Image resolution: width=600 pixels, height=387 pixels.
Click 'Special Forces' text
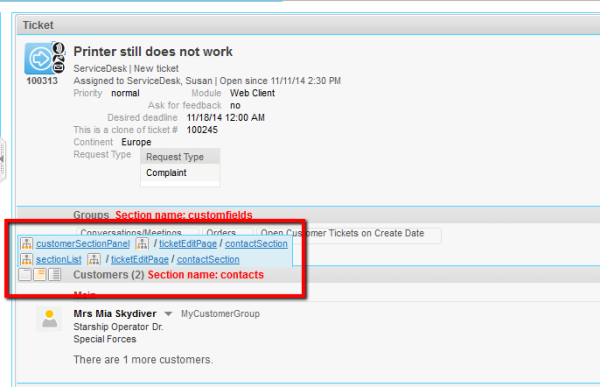point(105,339)
